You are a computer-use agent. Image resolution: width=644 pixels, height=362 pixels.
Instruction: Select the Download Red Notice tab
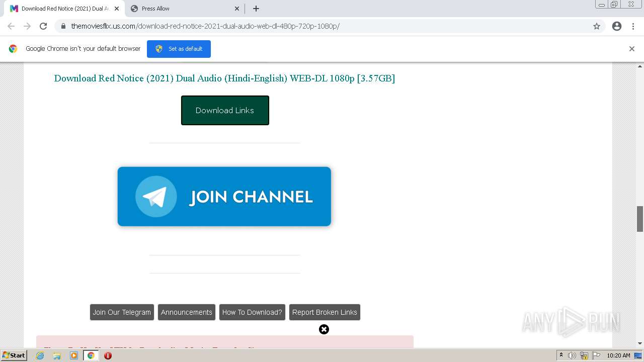pyautogui.click(x=64, y=9)
